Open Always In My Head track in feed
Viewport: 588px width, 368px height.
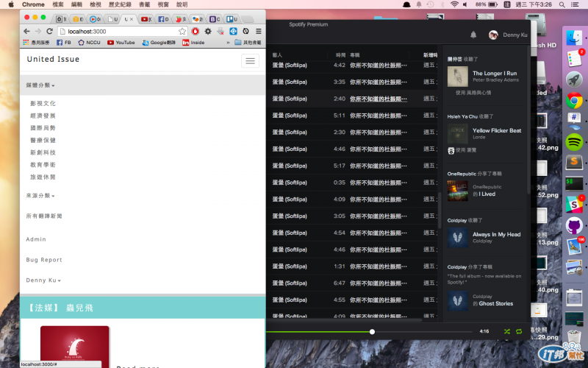(x=497, y=234)
